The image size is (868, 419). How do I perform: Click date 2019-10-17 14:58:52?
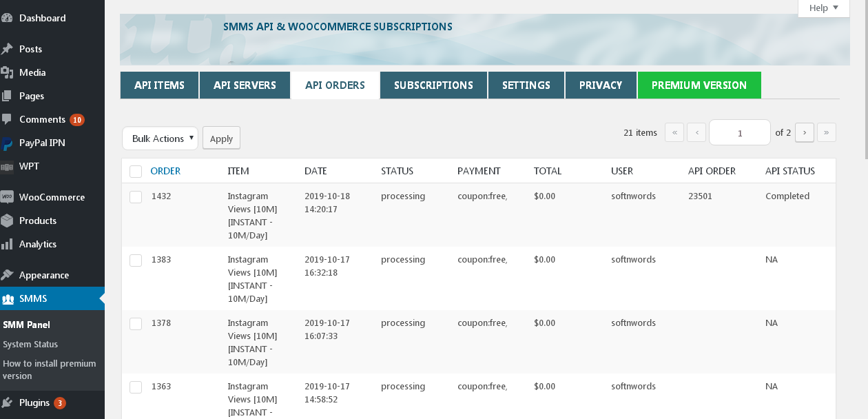click(327, 393)
